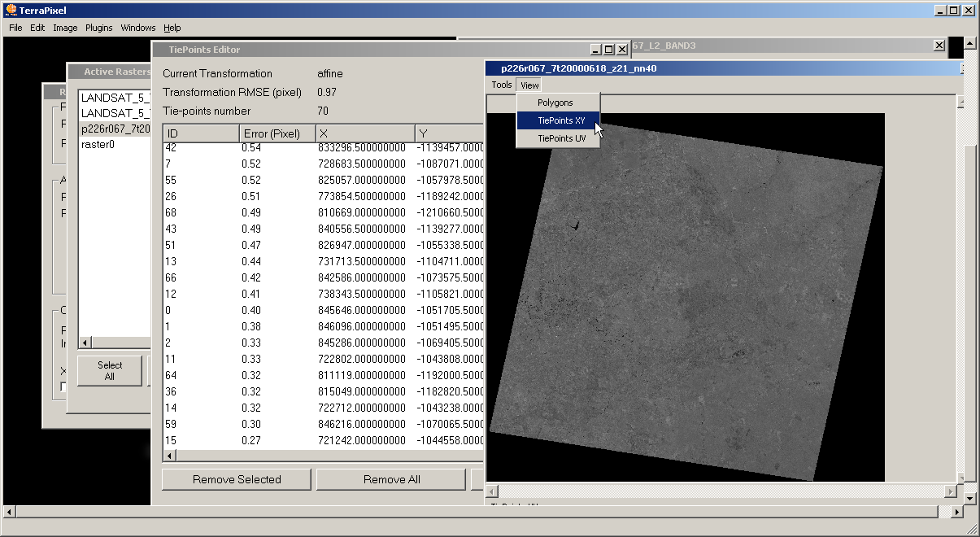Click the Select All button
This screenshot has height=537, width=980.
click(x=110, y=371)
